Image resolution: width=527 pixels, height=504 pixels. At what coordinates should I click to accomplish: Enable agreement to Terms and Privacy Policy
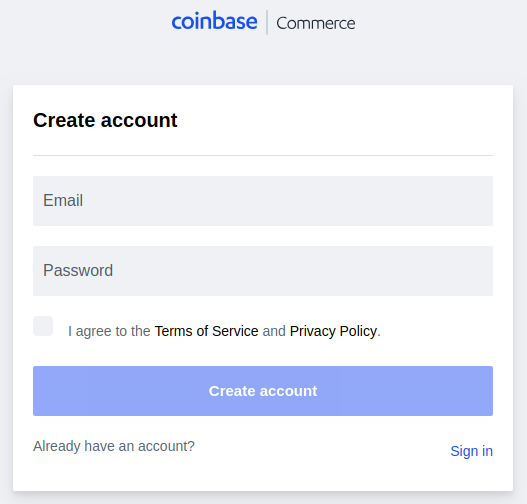[x=43, y=326]
